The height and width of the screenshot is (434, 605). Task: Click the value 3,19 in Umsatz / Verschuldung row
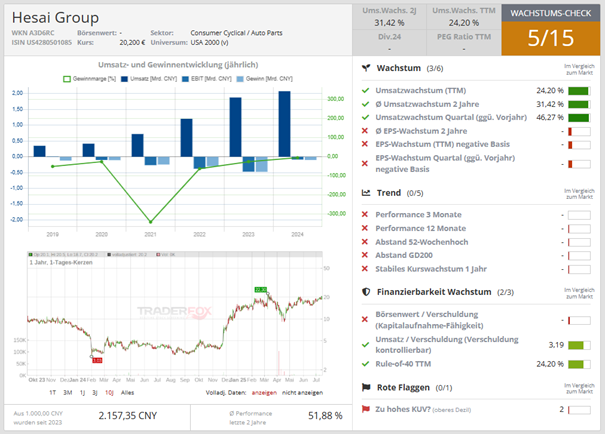tap(556, 345)
